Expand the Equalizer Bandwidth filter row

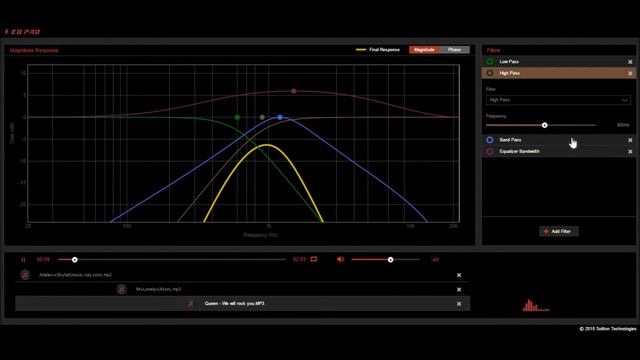[559, 151]
